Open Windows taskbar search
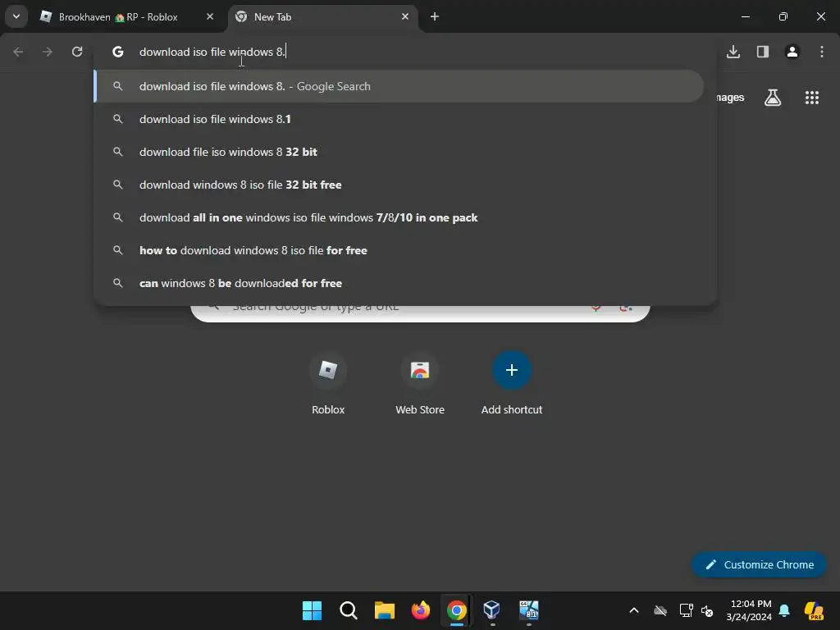This screenshot has width=840, height=630. tap(348, 610)
